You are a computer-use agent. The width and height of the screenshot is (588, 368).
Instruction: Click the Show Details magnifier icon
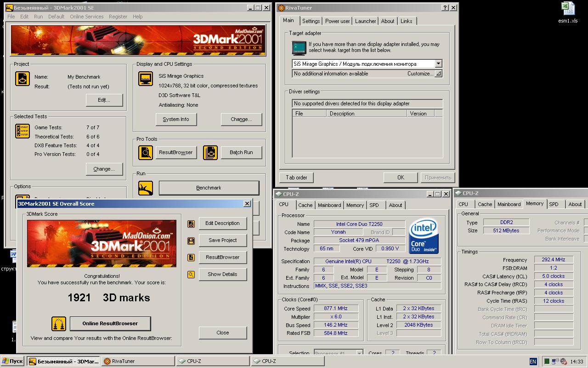point(191,275)
